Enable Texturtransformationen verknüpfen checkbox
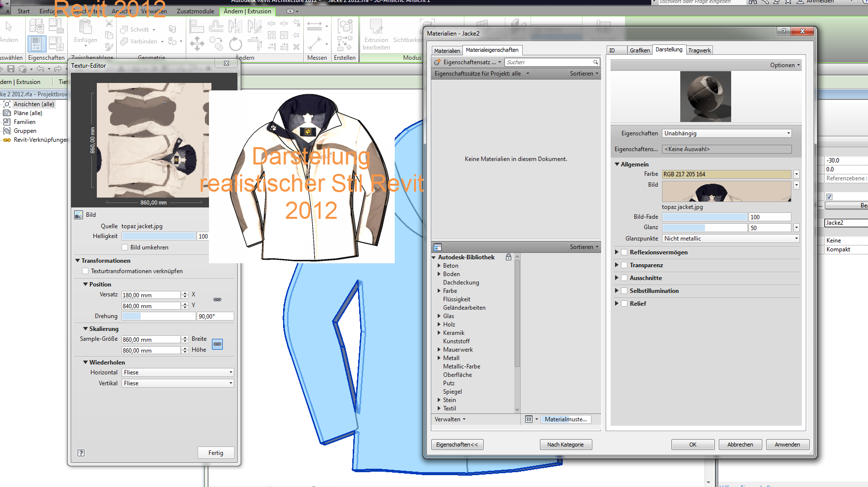 85,271
